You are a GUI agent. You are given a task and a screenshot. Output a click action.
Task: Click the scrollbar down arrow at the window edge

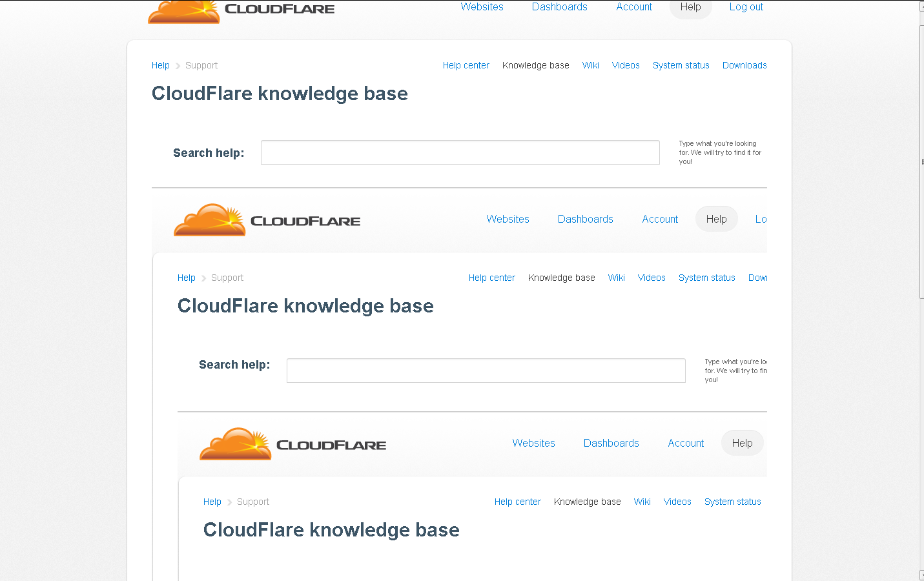pos(921,575)
